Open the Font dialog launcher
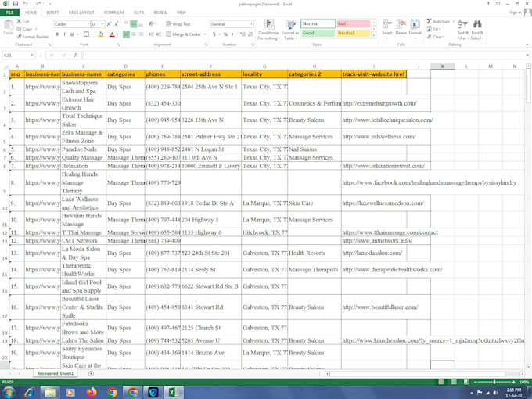The height and width of the screenshot is (399, 532). click(118, 45)
